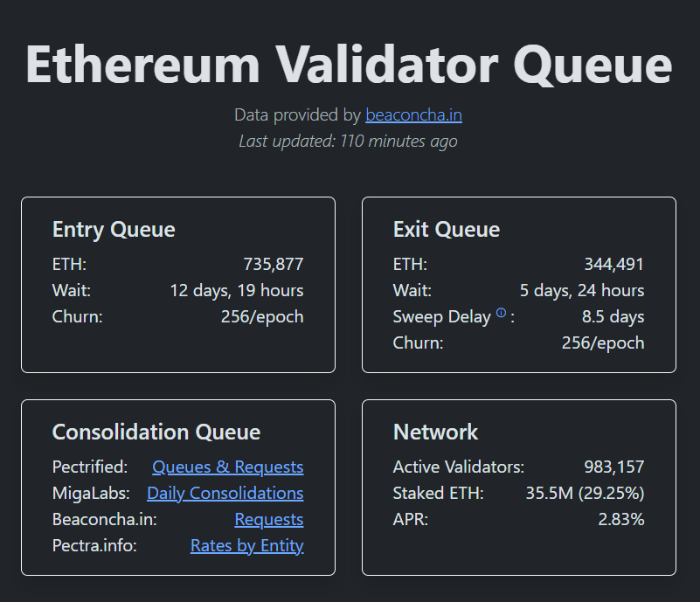This screenshot has width=700, height=602.
Task: Select the Entry Queue panel heading
Action: [113, 230]
